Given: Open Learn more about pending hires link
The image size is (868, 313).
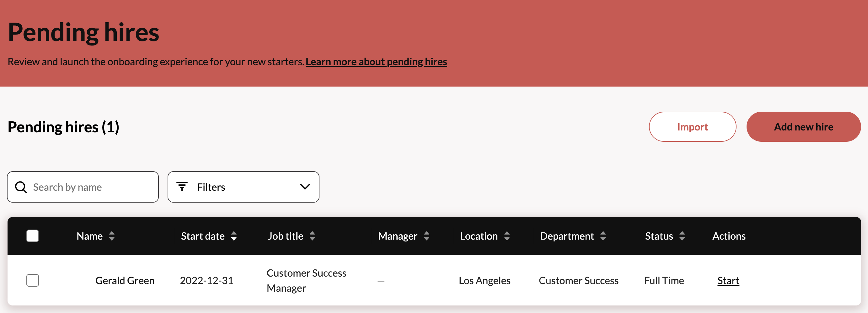Looking at the screenshot, I should click(376, 62).
